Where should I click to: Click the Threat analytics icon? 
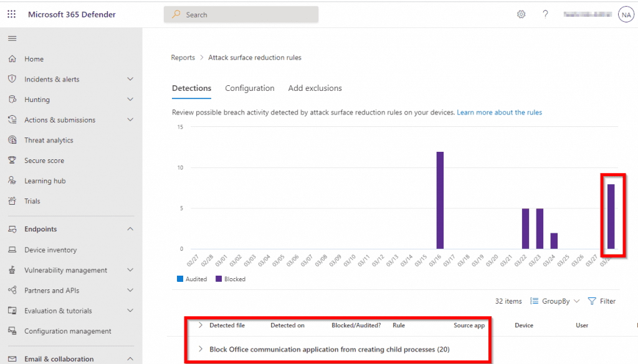tap(12, 140)
